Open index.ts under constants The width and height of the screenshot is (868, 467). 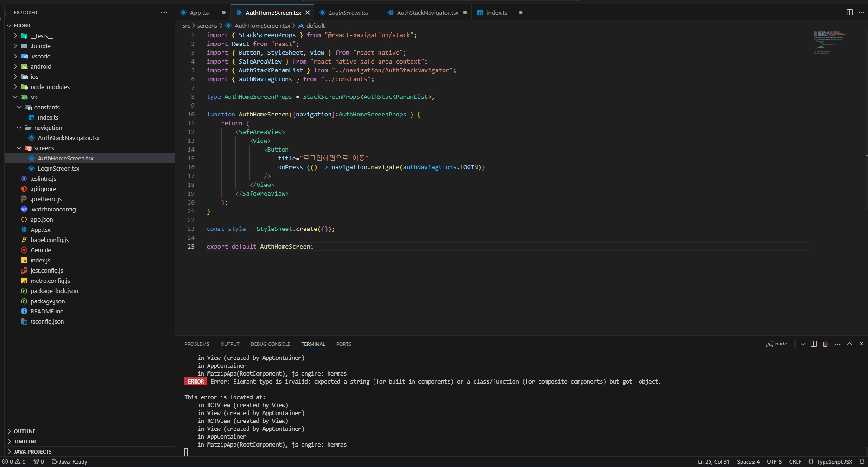(x=90, y=117)
